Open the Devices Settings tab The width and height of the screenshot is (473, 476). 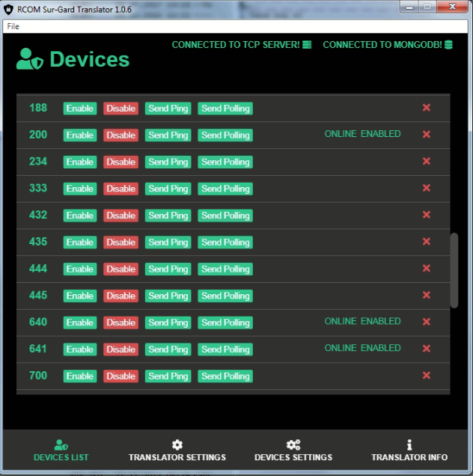pyautogui.click(x=293, y=451)
